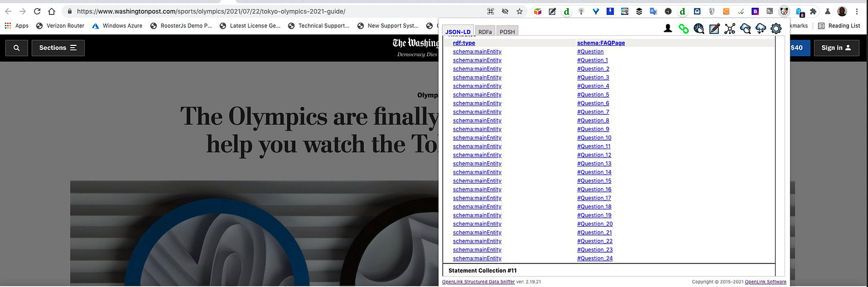Screen dimensions: 868x287
Task: Open the #Question_5 link
Action: click(593, 95)
